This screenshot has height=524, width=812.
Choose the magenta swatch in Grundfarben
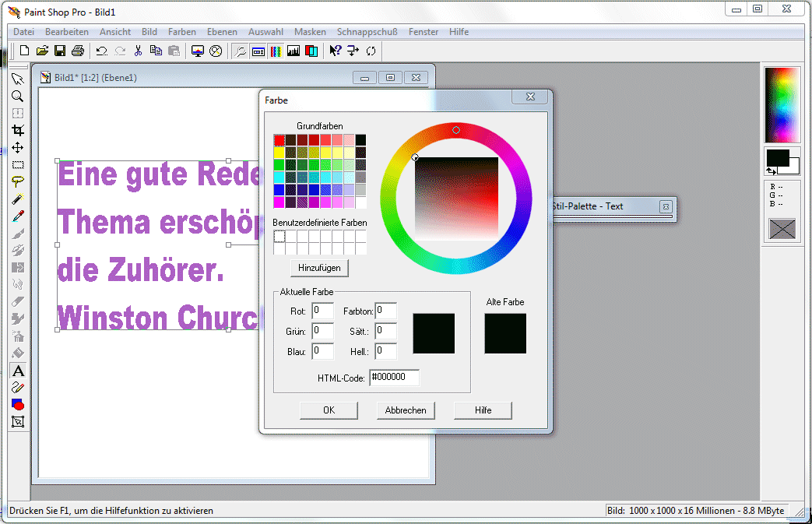pyautogui.click(x=279, y=202)
